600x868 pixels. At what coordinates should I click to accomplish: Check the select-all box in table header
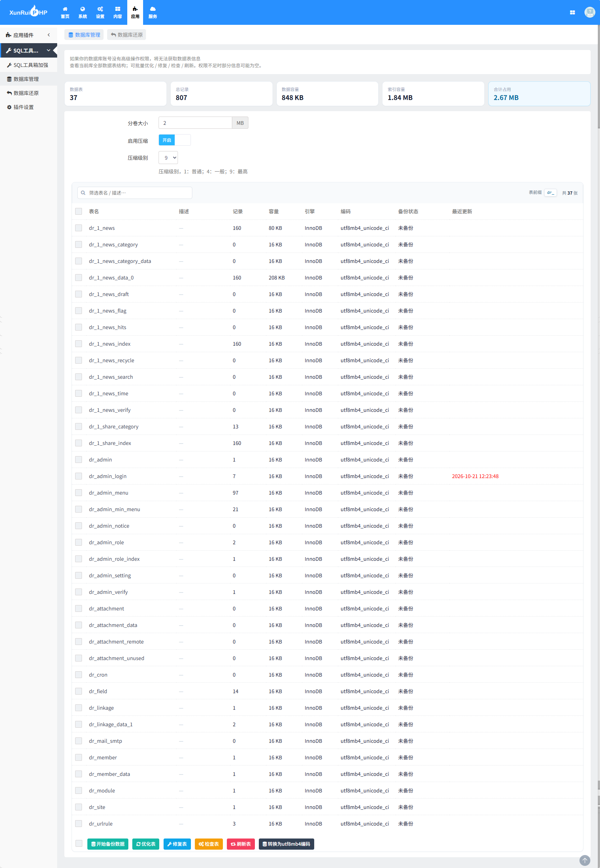coord(79,212)
